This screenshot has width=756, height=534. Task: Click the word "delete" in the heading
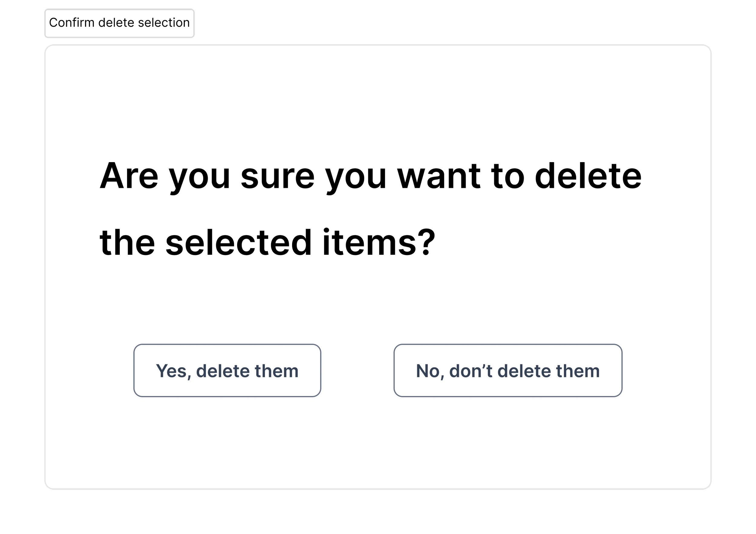point(588,176)
